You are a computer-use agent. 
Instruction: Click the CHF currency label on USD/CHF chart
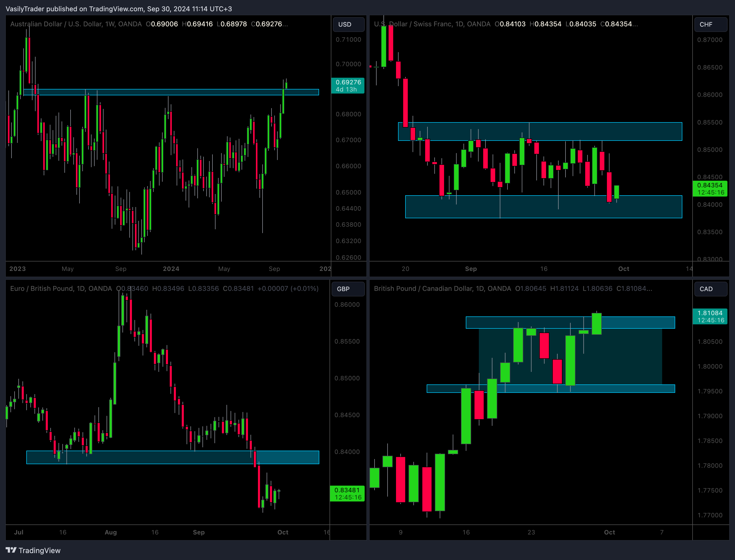coord(710,24)
